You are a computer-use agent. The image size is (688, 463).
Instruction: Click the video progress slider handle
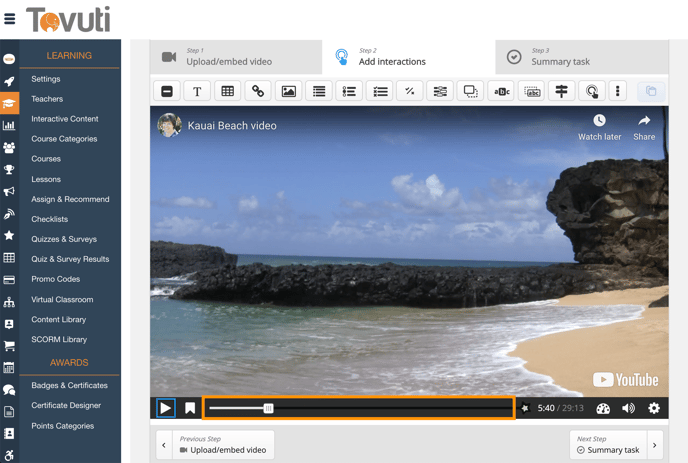tap(268, 408)
